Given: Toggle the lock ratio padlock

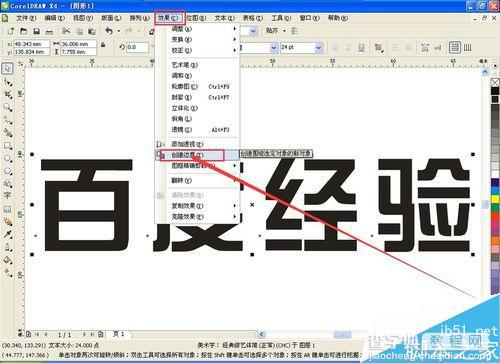Looking at the screenshot, I should (x=103, y=45).
